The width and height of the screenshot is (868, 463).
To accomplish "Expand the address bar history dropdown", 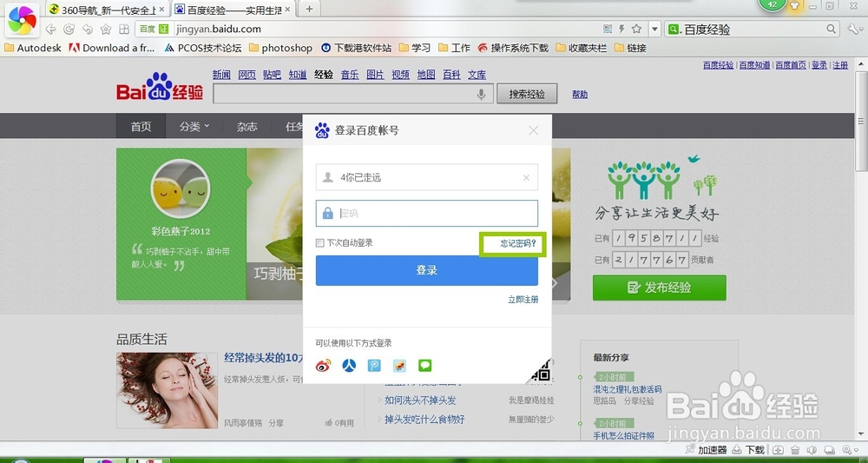I will 654,29.
